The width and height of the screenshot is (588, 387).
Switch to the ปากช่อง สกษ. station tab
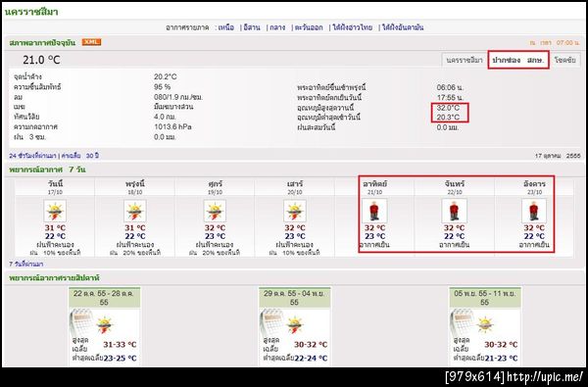tap(518, 60)
